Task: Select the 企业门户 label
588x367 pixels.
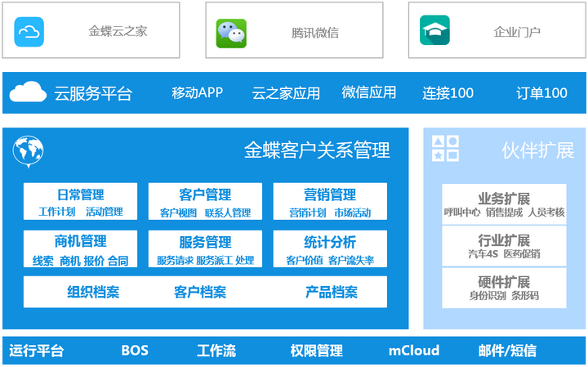Action: [517, 32]
